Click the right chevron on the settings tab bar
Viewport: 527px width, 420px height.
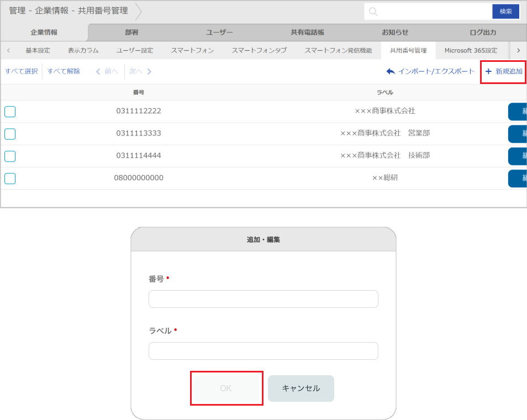pyautogui.click(x=520, y=50)
